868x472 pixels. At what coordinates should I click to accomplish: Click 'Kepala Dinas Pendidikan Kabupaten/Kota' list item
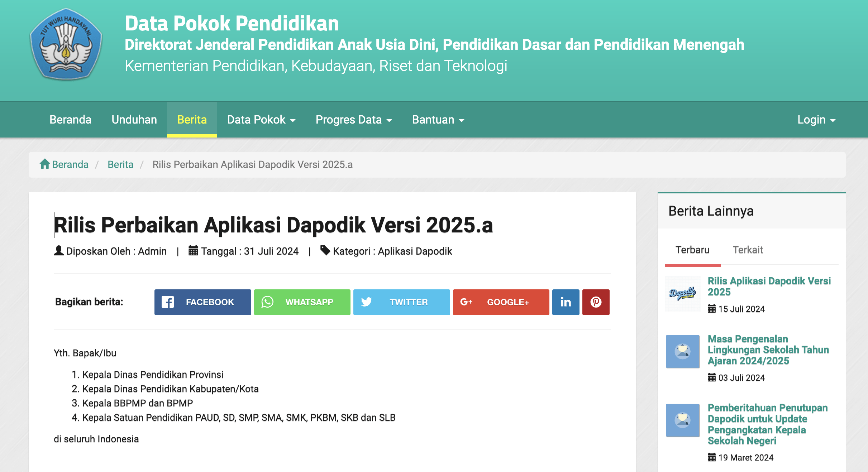(x=171, y=389)
